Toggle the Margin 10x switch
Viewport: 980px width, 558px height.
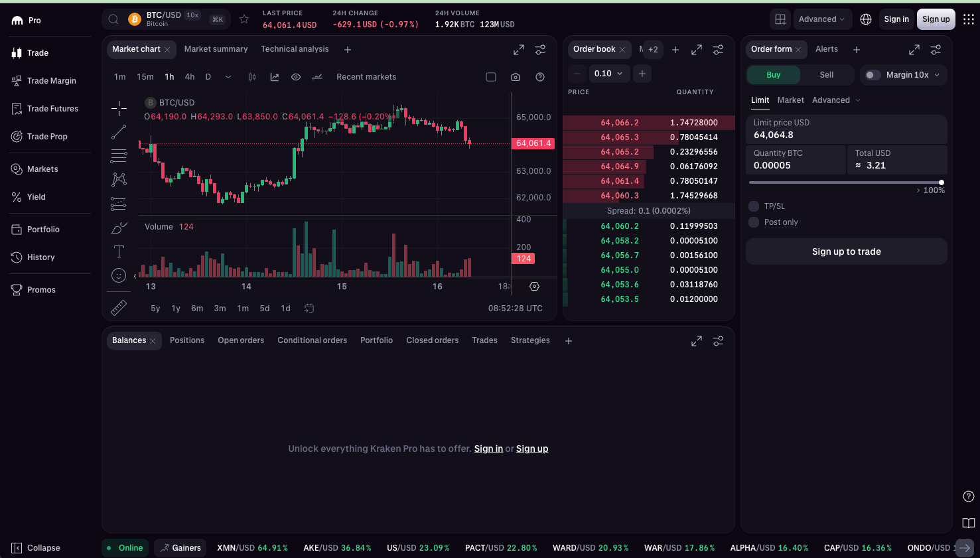(873, 75)
